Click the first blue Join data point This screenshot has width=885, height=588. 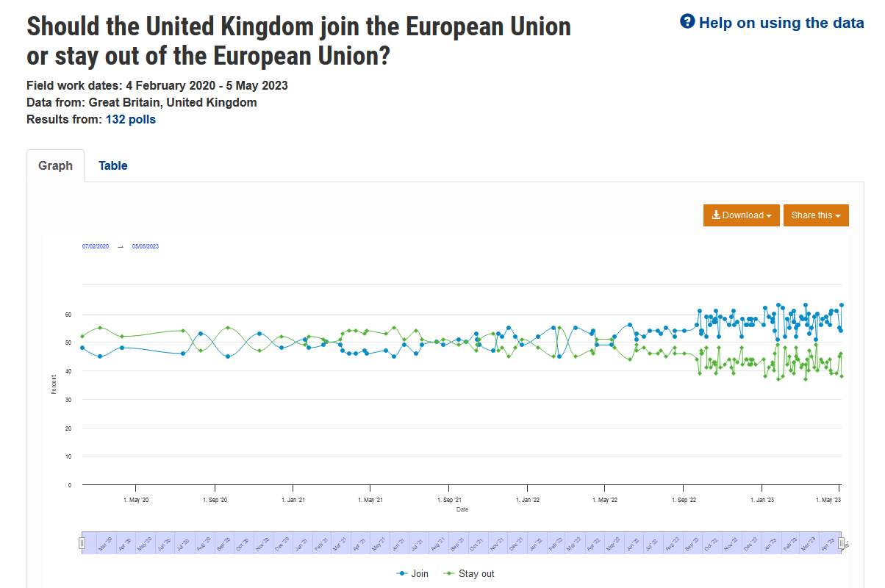(x=82, y=348)
